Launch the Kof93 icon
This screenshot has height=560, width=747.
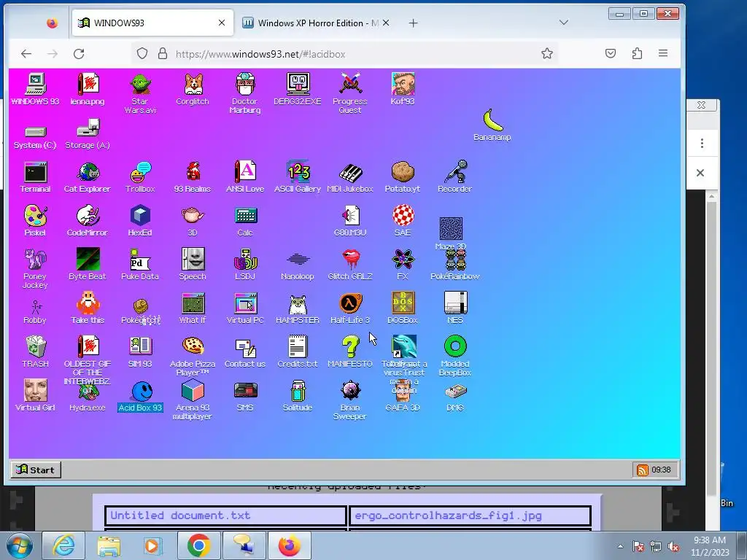[403, 85]
